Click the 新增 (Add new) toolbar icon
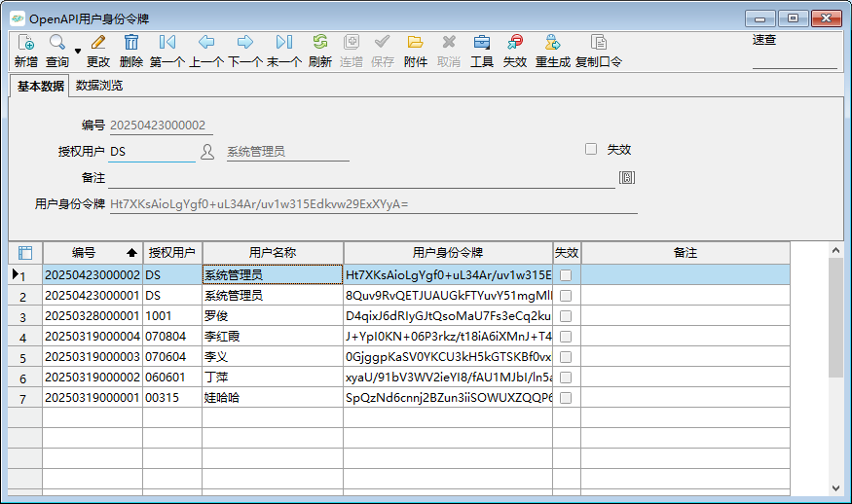This screenshot has height=504, width=852. point(26,43)
